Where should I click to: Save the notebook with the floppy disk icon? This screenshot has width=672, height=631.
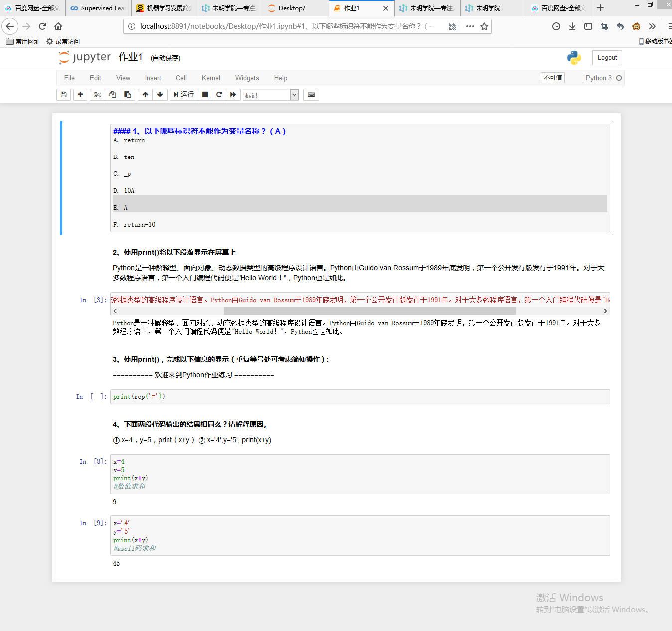coord(63,95)
